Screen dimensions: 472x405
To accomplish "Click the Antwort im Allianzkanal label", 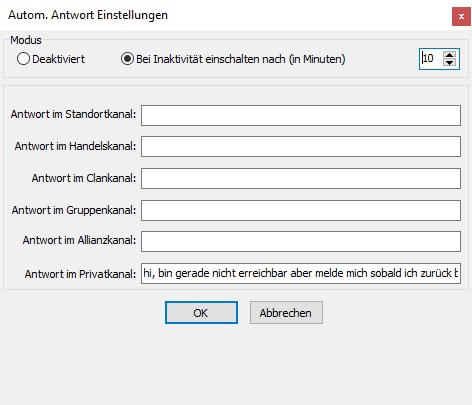I will pos(79,240).
